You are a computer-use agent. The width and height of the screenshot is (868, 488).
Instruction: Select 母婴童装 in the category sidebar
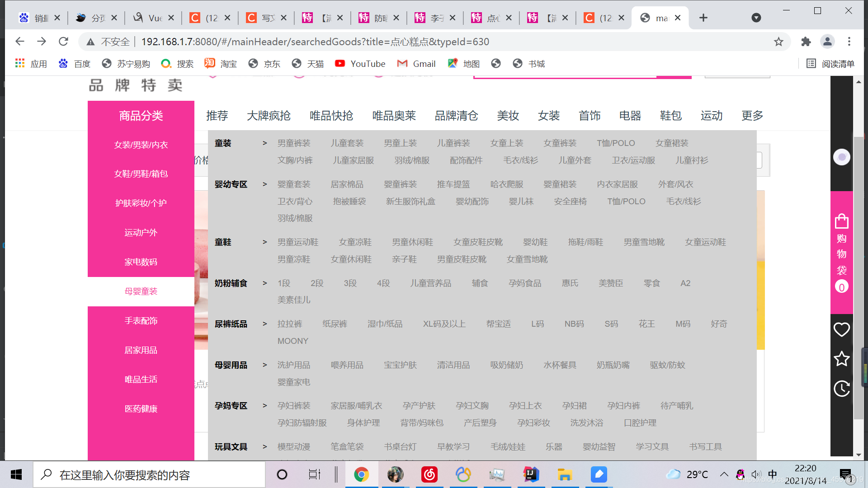(141, 291)
